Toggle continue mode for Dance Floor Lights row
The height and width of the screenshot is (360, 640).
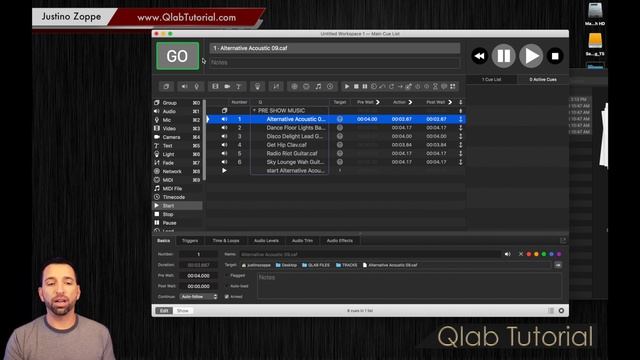point(460,128)
